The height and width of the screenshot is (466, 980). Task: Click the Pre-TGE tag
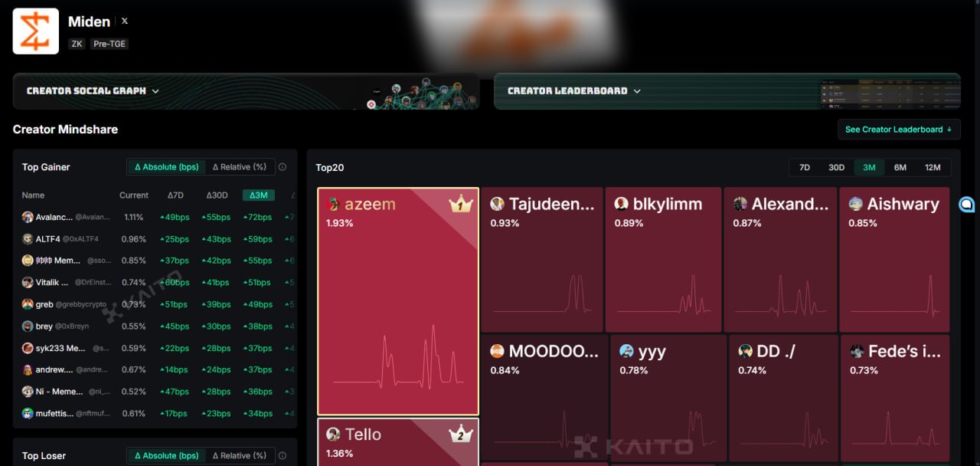(x=109, y=44)
